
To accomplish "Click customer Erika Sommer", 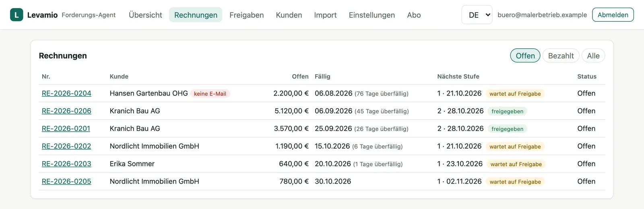I will [132, 164].
